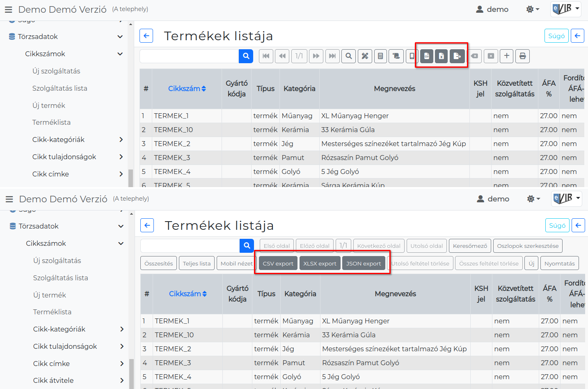Viewport: 588px width, 389px height.
Task: Open column editing via the ruler-pencil icon
Action: 365,56
